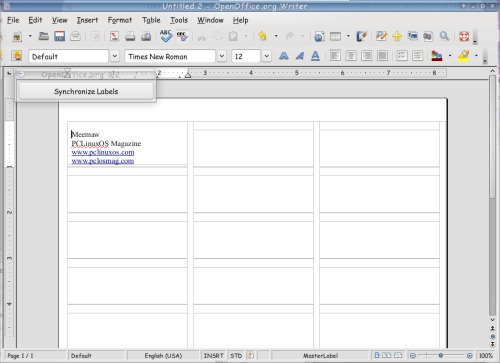This screenshot has height=363, width=500.
Task: Click the Insert Table icon
Action: (x=335, y=36)
